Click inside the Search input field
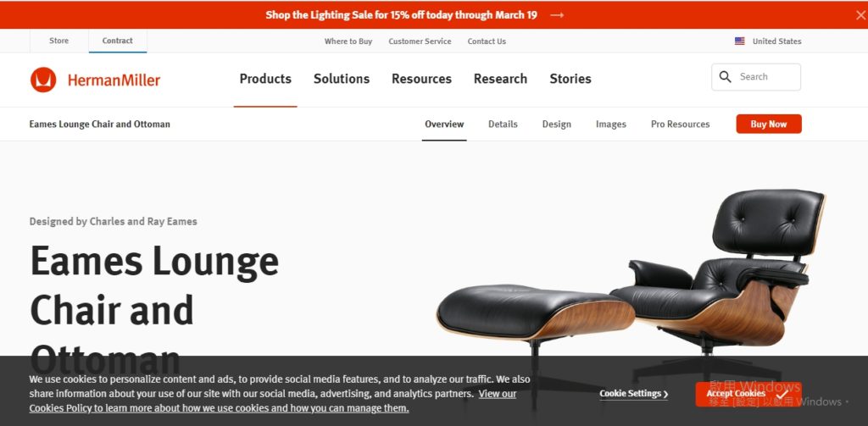Image resolution: width=868 pixels, height=426 pixels. coord(756,77)
